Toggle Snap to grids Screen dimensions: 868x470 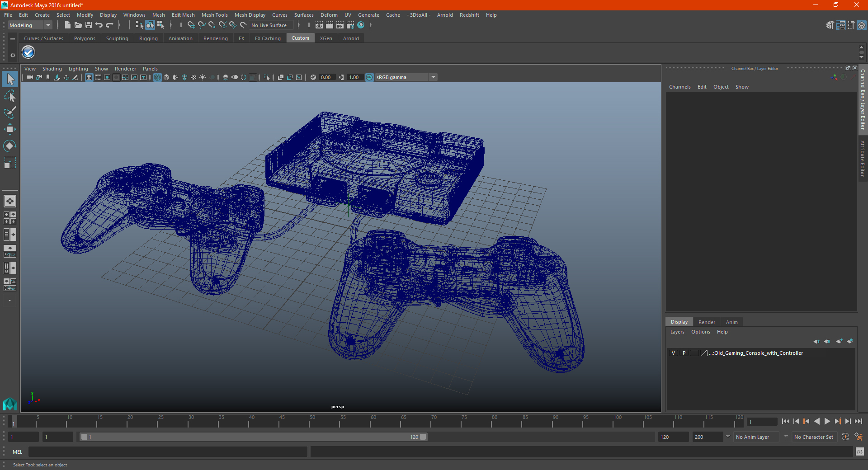click(x=191, y=25)
